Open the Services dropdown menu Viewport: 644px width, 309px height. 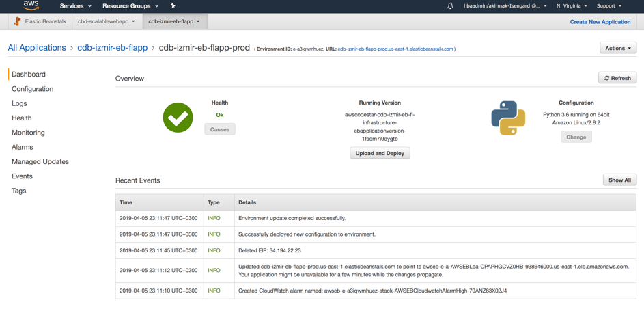point(76,6)
